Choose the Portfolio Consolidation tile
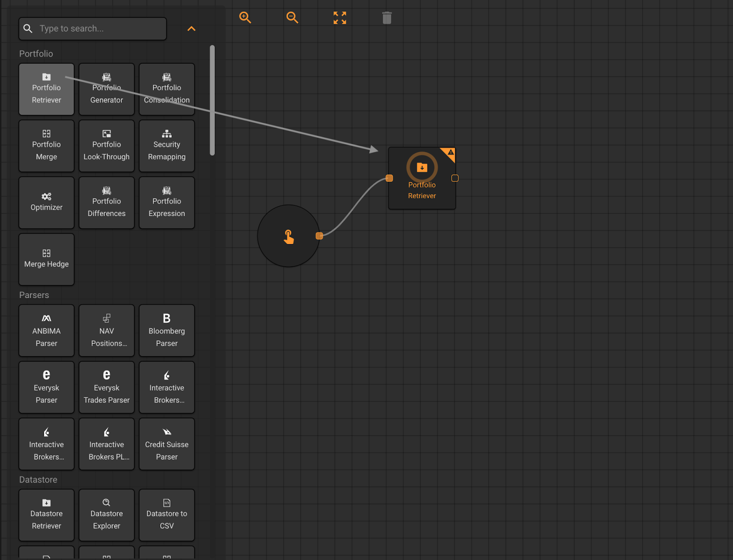The width and height of the screenshot is (733, 560). coord(167,89)
